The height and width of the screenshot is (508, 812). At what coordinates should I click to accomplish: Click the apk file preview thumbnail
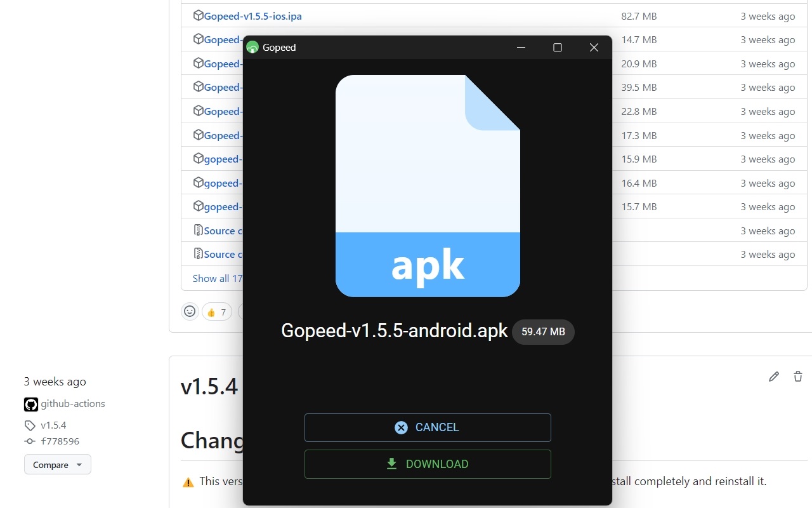click(x=427, y=185)
